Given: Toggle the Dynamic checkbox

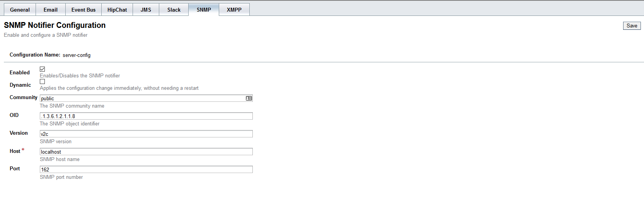Looking at the screenshot, I should 43,81.
